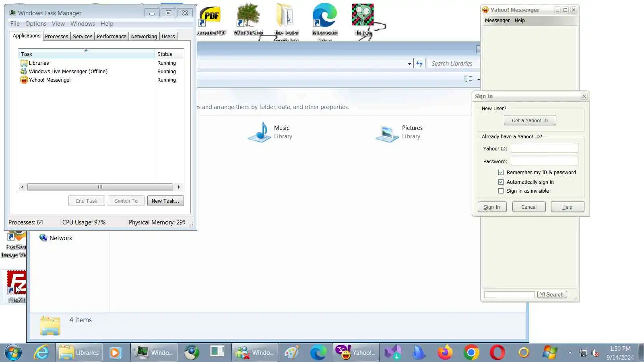Focus the Password input field
644x362 pixels.
tap(545, 161)
